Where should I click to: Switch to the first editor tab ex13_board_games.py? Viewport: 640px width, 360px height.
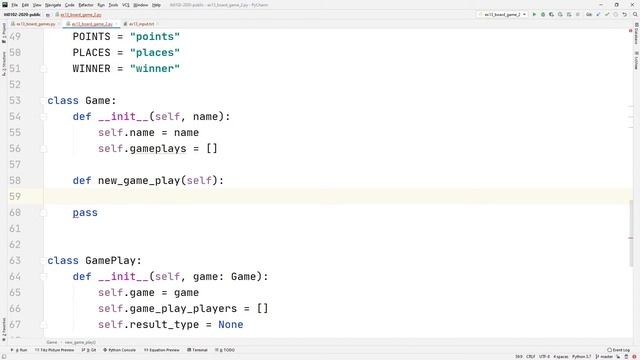click(36, 24)
